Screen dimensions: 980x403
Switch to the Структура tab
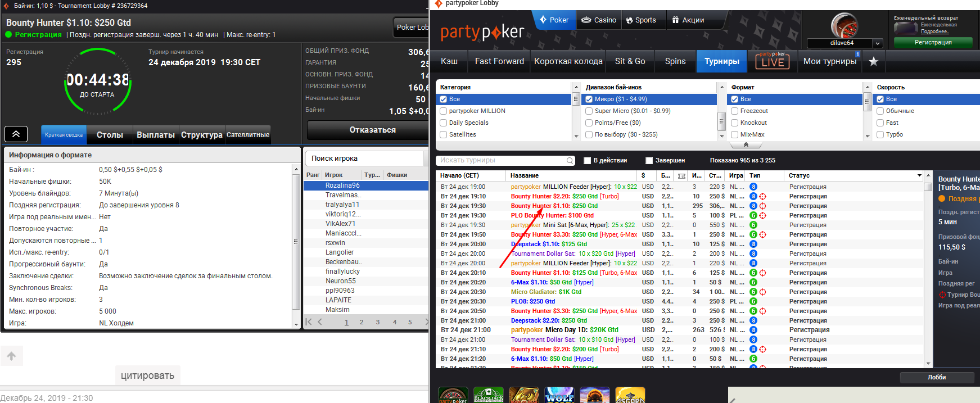(202, 135)
